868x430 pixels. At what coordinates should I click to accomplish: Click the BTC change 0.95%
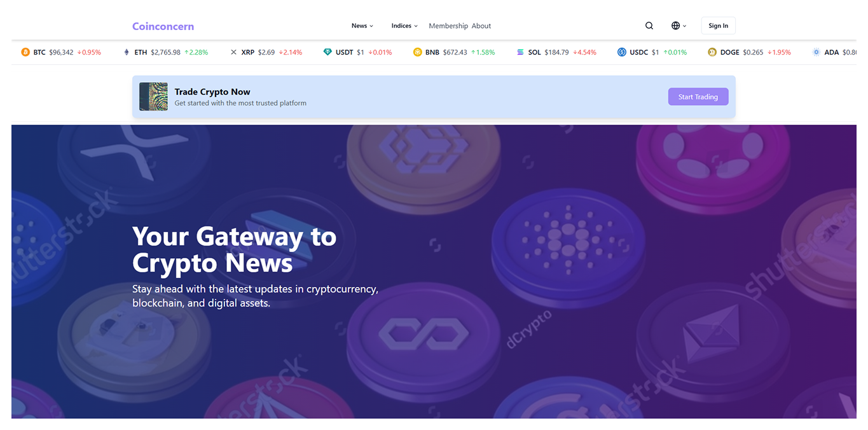pyautogui.click(x=89, y=52)
